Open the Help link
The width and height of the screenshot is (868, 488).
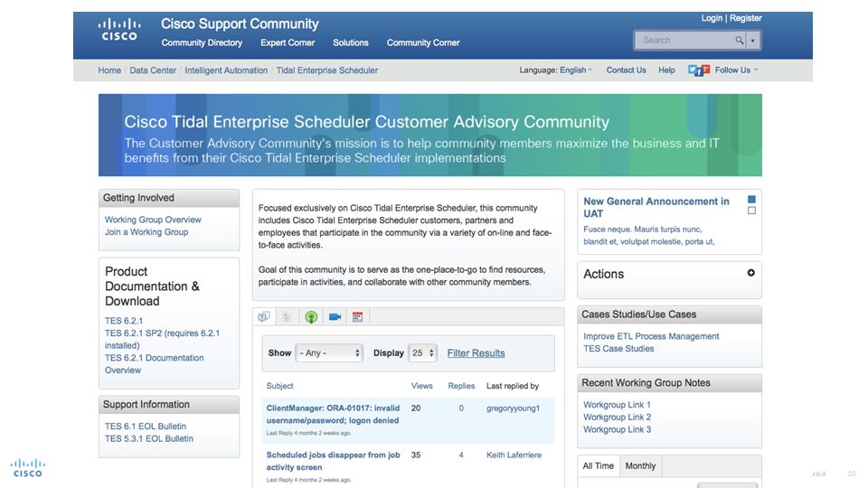tap(666, 70)
